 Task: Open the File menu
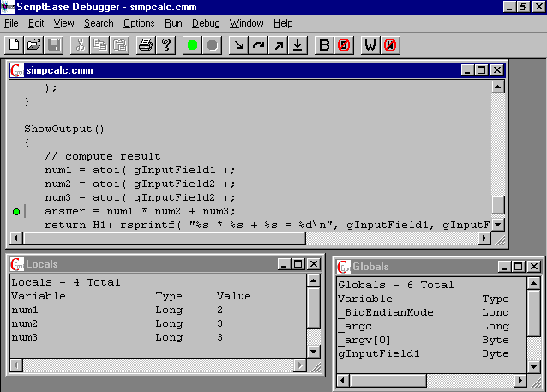point(11,23)
